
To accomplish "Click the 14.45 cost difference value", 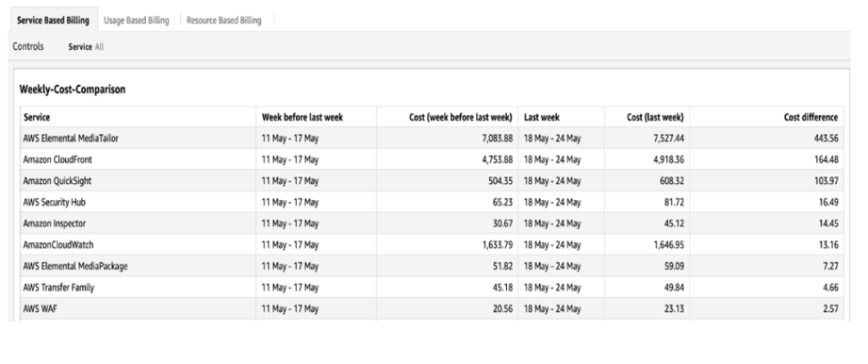I will [x=827, y=223].
